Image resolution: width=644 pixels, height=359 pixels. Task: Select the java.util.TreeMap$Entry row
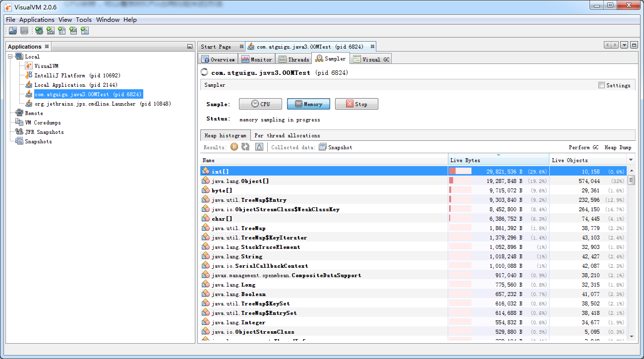(x=413, y=199)
